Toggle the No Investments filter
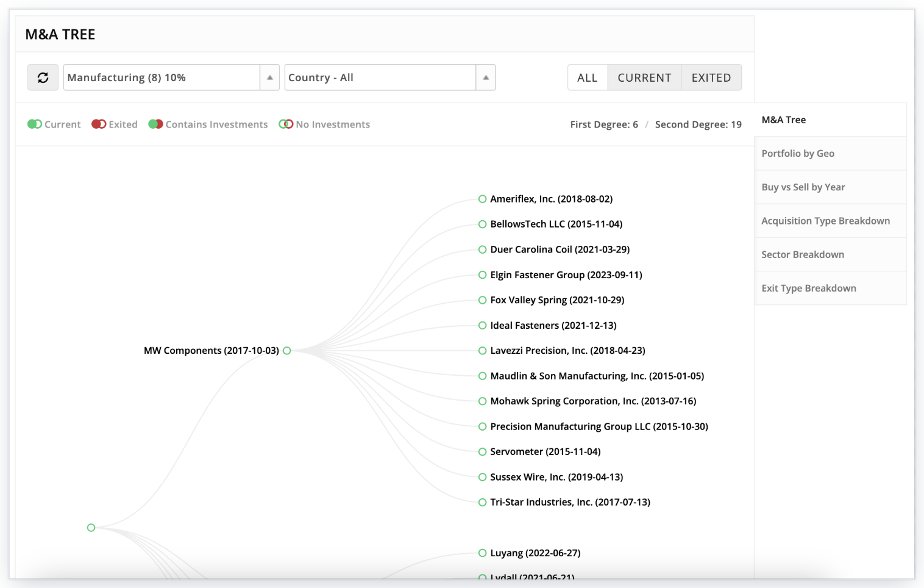This screenshot has width=924, height=588. [286, 124]
